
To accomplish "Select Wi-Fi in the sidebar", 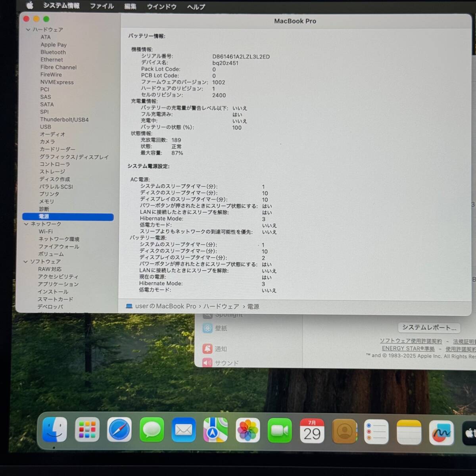I will 46,232.
